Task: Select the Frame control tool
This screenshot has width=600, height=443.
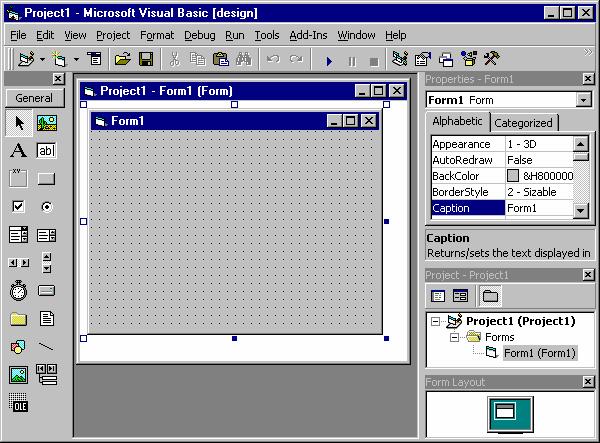Action: coord(19,178)
